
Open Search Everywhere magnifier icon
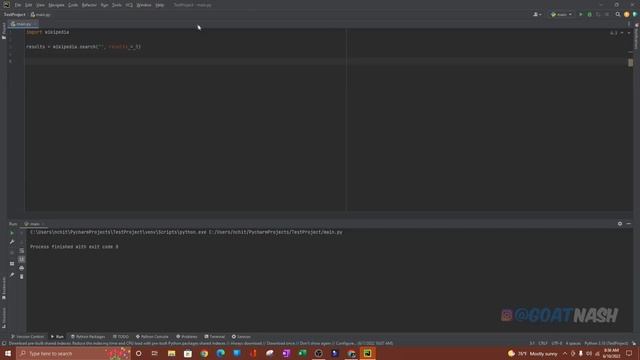pyautogui.click(x=618, y=15)
